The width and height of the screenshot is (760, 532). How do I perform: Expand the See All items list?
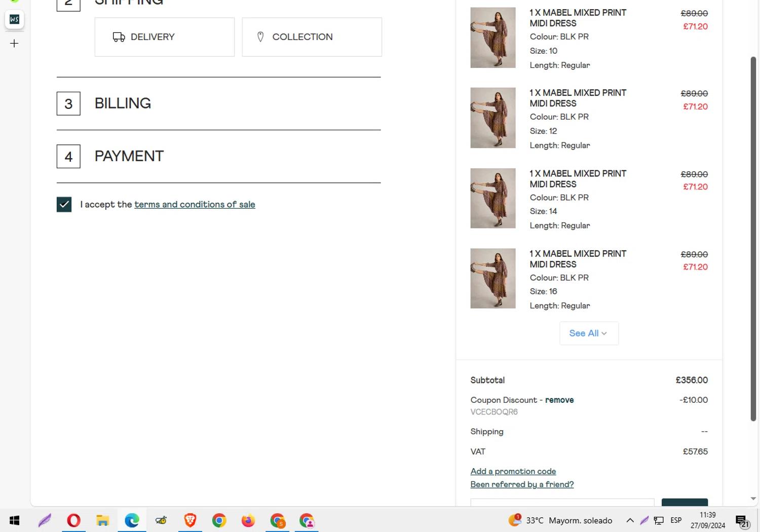pyautogui.click(x=588, y=333)
